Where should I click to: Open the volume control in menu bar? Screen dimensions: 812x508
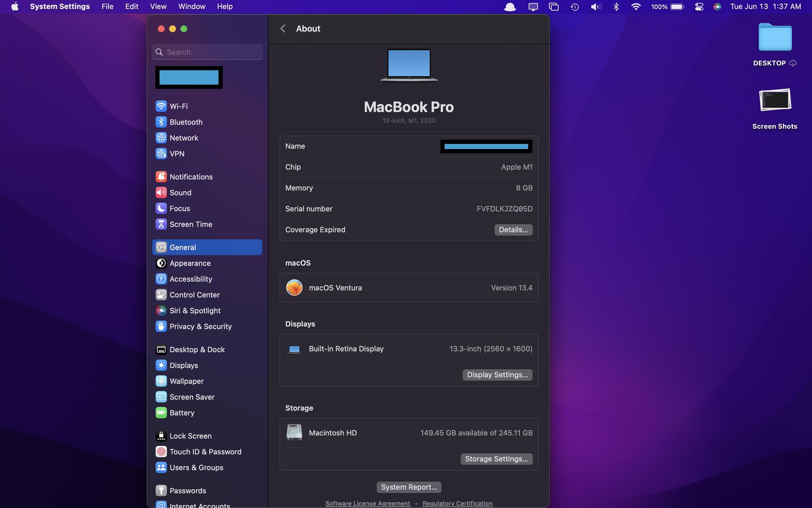pos(596,7)
